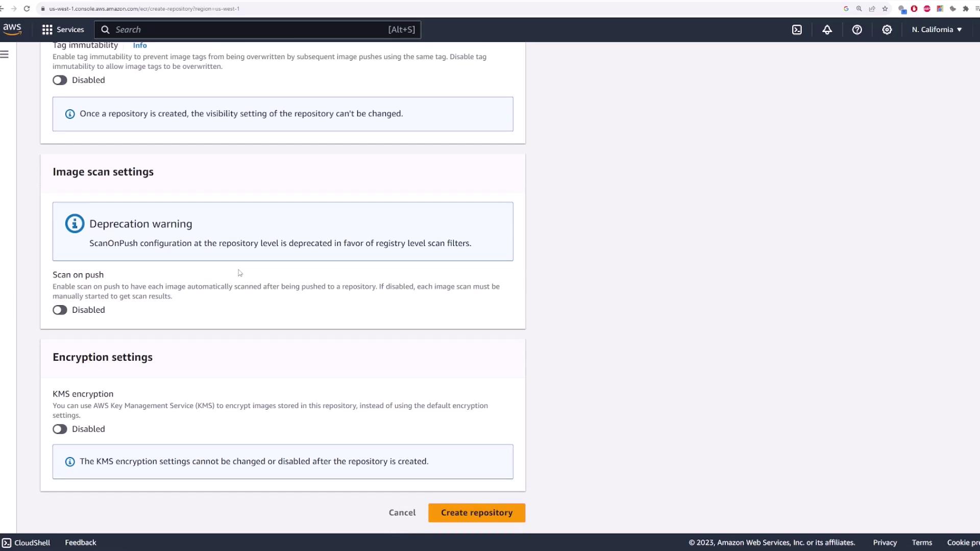Expand the left hamburger navigation menu
This screenshot has width=980, height=551.
coord(5,54)
